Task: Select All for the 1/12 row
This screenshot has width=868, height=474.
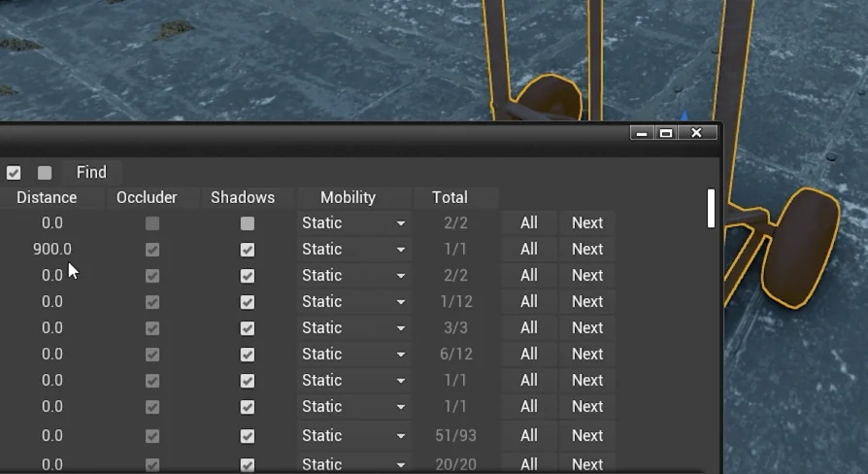Action: (528, 301)
